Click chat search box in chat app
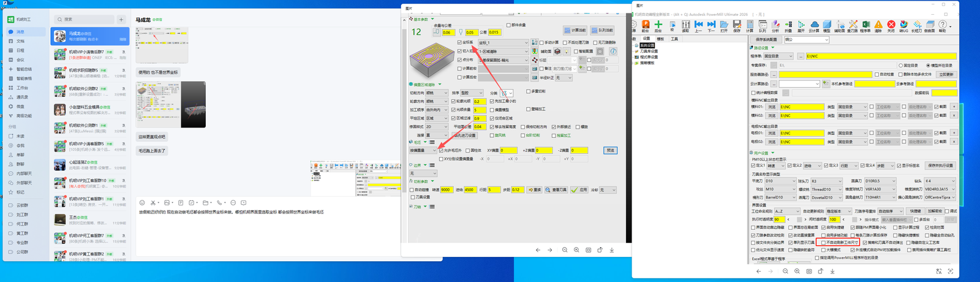The height and width of the screenshot is (282, 980). (84, 19)
